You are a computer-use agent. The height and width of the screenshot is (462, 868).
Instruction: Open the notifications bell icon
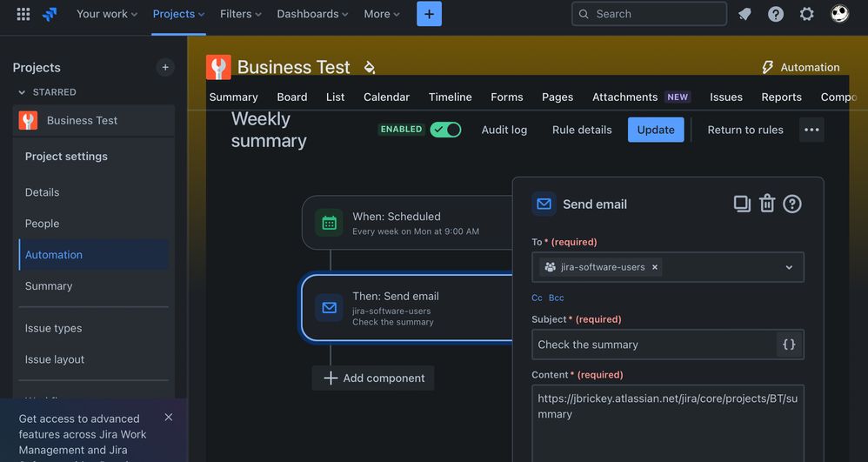pos(744,15)
